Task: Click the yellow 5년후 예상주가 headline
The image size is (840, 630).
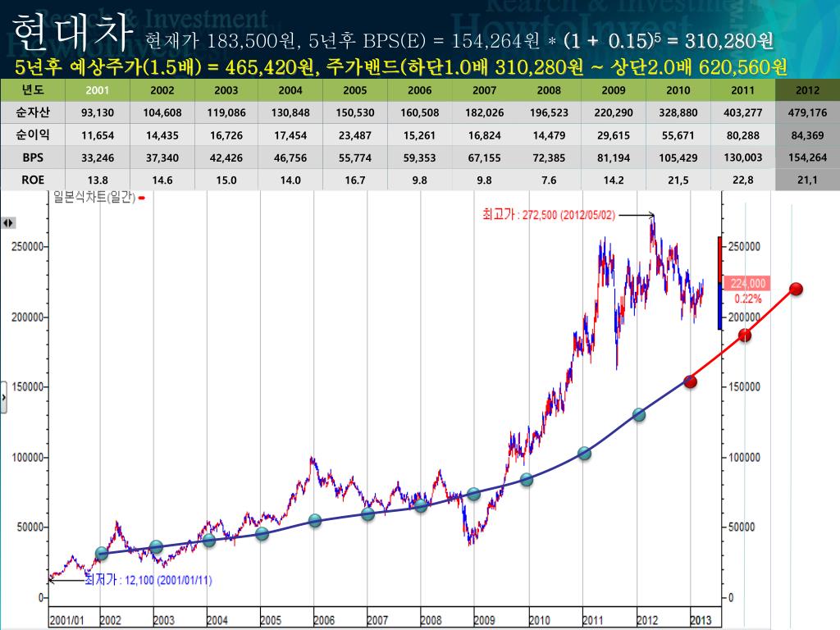Action: pyautogui.click(x=400, y=67)
